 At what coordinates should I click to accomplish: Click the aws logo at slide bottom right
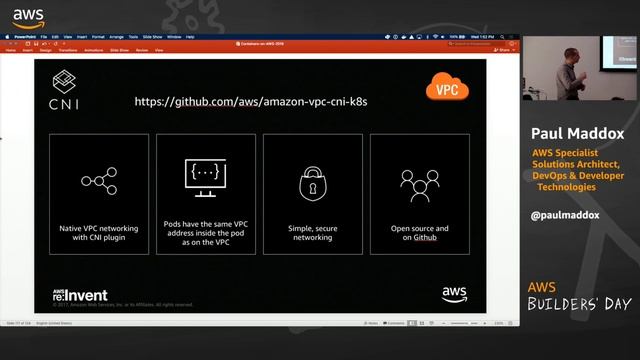454,294
